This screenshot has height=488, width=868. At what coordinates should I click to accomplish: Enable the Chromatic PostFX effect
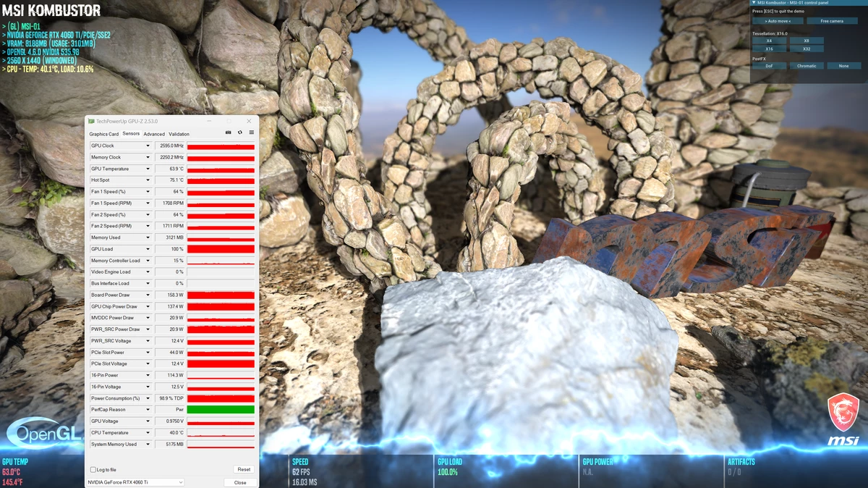coord(807,66)
